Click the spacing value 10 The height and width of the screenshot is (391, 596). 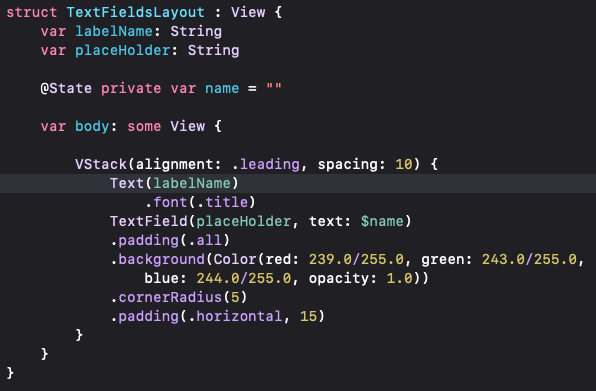[404, 165]
